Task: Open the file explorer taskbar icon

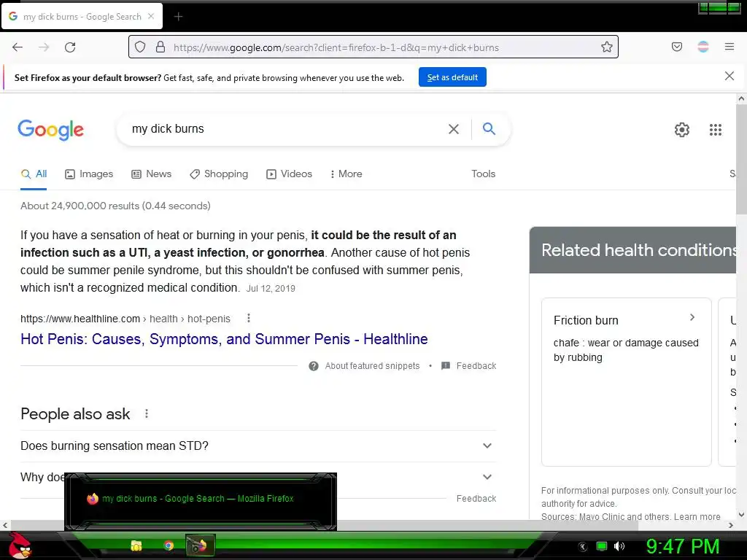Action: (136, 545)
